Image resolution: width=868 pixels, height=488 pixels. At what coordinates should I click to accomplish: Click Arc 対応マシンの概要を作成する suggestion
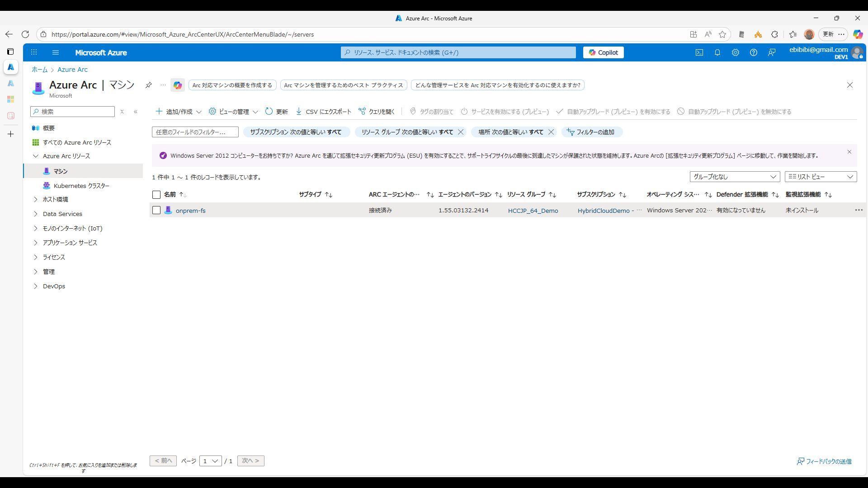[x=232, y=85]
